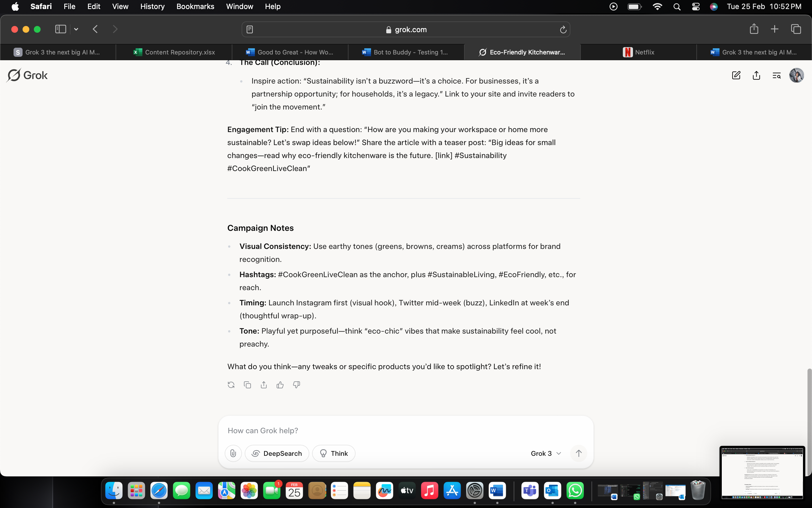Open Freeform from the dock
The width and height of the screenshot is (812, 508).
(x=384, y=491)
